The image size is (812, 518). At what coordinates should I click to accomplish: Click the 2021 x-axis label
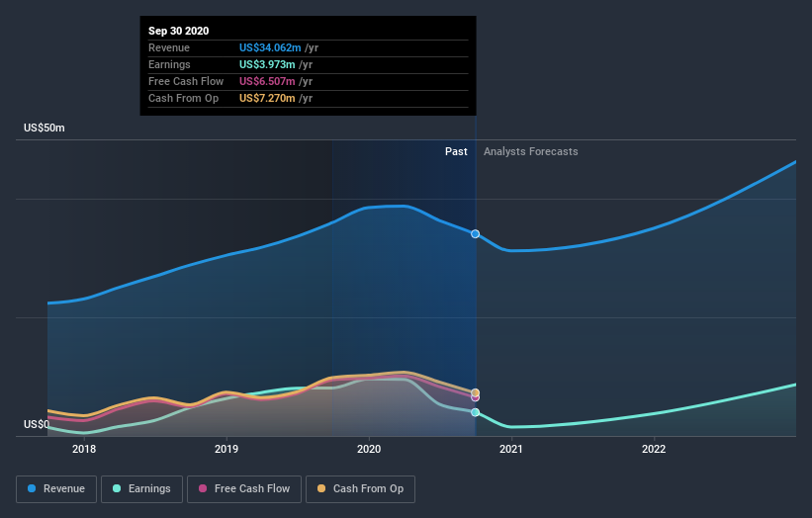pyautogui.click(x=511, y=449)
